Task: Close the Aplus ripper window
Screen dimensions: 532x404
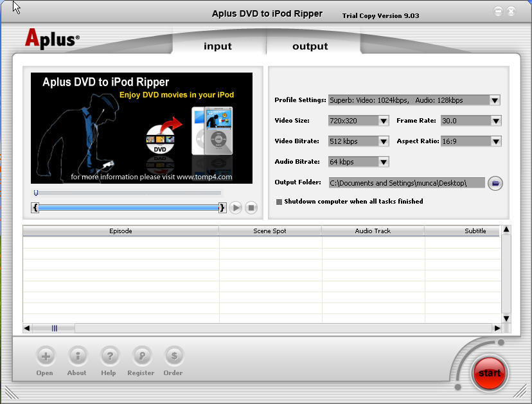Action: pos(511,12)
